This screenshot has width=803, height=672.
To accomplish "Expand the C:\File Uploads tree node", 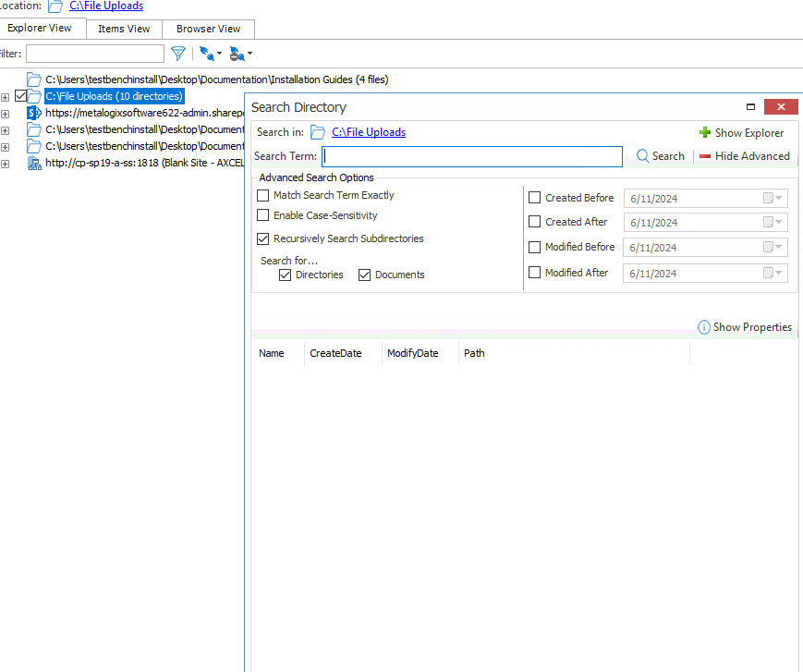I will pos(6,97).
